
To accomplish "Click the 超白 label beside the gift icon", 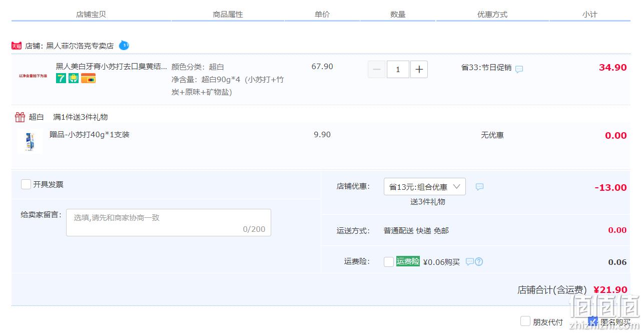I will pos(36,117).
